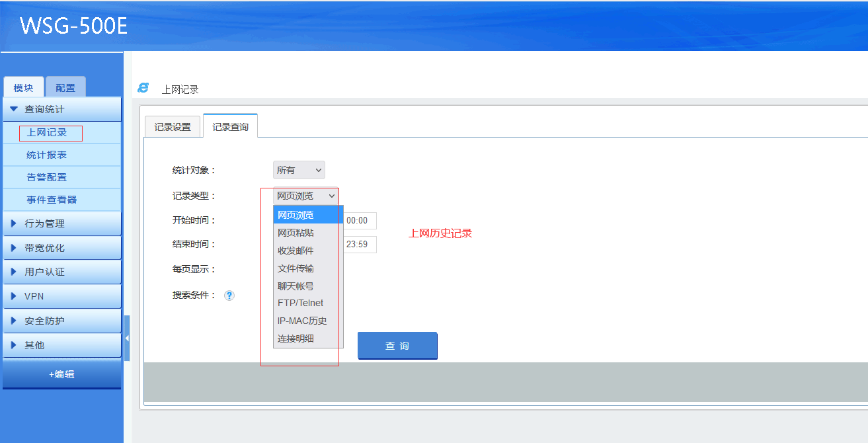Click the help icon beside 搜索条件
Viewport: 868px width, 443px height.
(x=229, y=296)
